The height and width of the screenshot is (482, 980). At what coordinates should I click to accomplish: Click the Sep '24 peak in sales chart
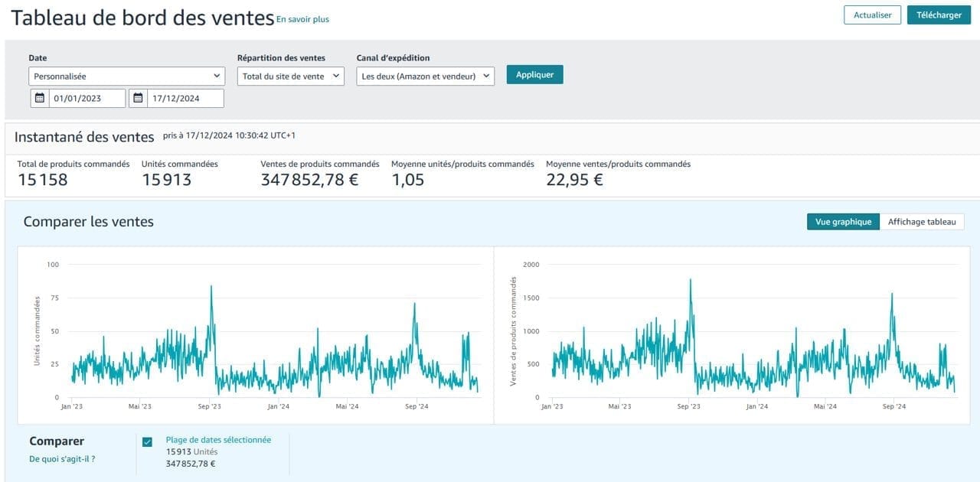tap(892, 295)
